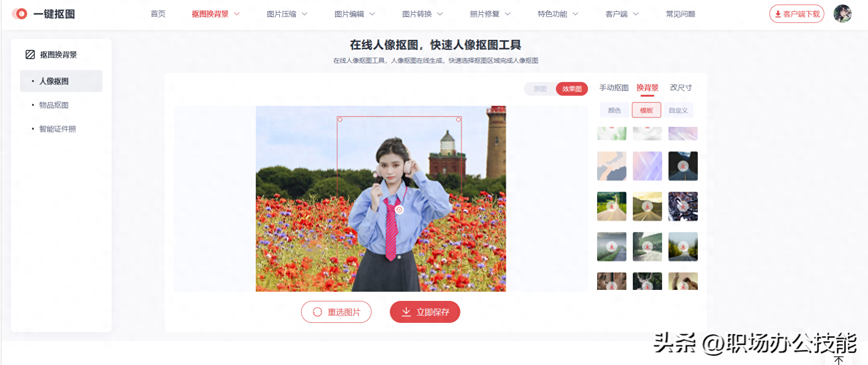The width and height of the screenshot is (868, 365).
Task: Expand the 图片压缩 dropdown menu
Action: click(x=287, y=14)
